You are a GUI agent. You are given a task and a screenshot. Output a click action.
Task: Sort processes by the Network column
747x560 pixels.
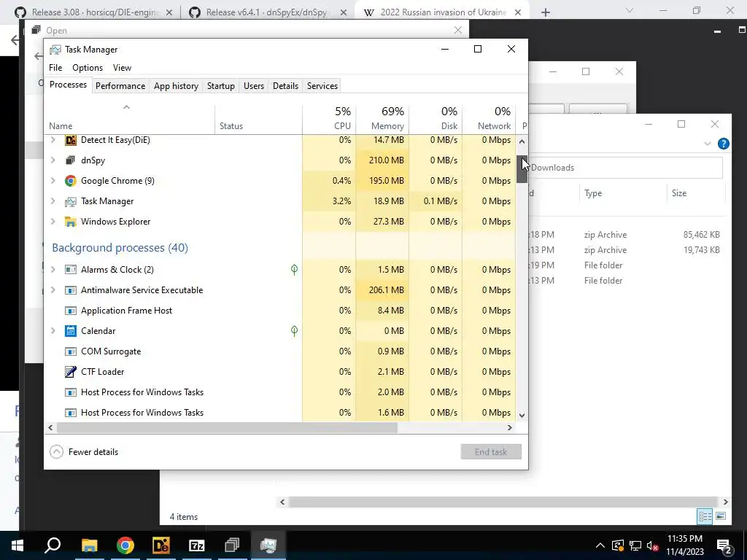click(489, 117)
